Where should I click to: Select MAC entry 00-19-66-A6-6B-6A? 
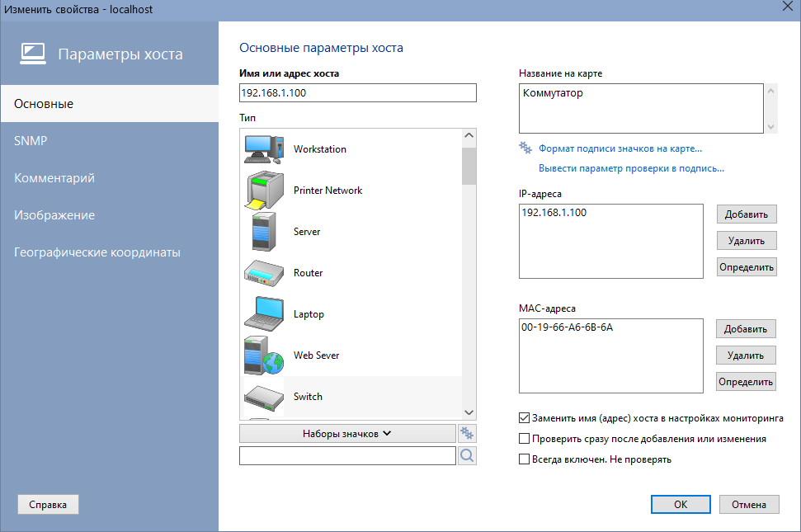[567, 327]
